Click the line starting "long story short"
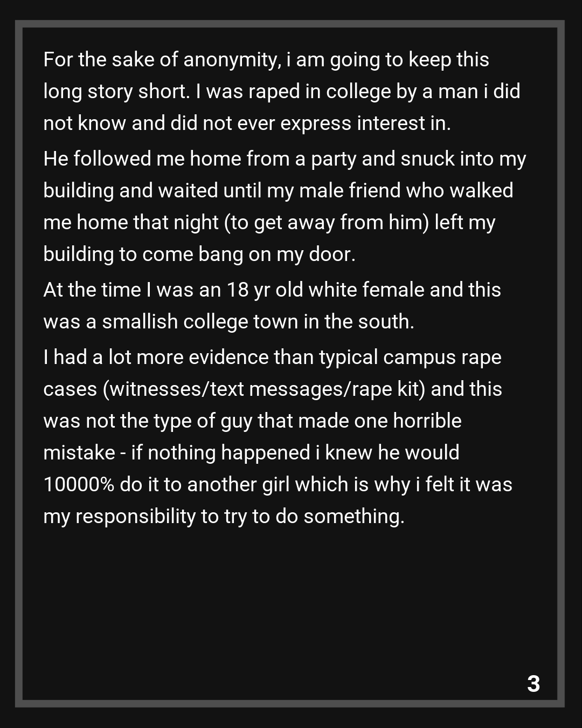The height and width of the screenshot is (728, 582). pos(281,91)
